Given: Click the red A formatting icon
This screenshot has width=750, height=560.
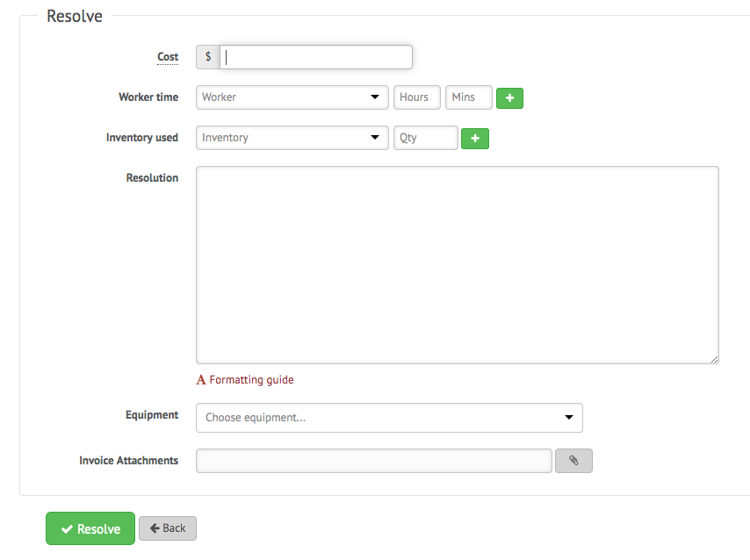Looking at the screenshot, I should coord(201,380).
